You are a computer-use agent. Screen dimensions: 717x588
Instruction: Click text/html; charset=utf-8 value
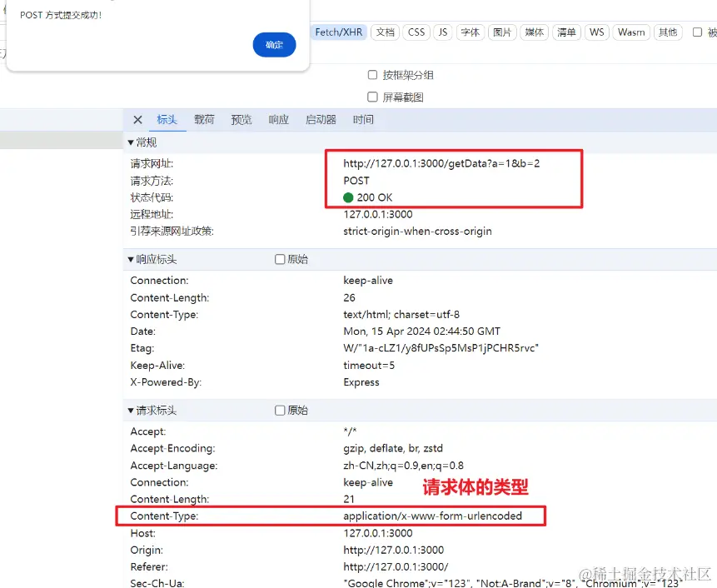401,315
